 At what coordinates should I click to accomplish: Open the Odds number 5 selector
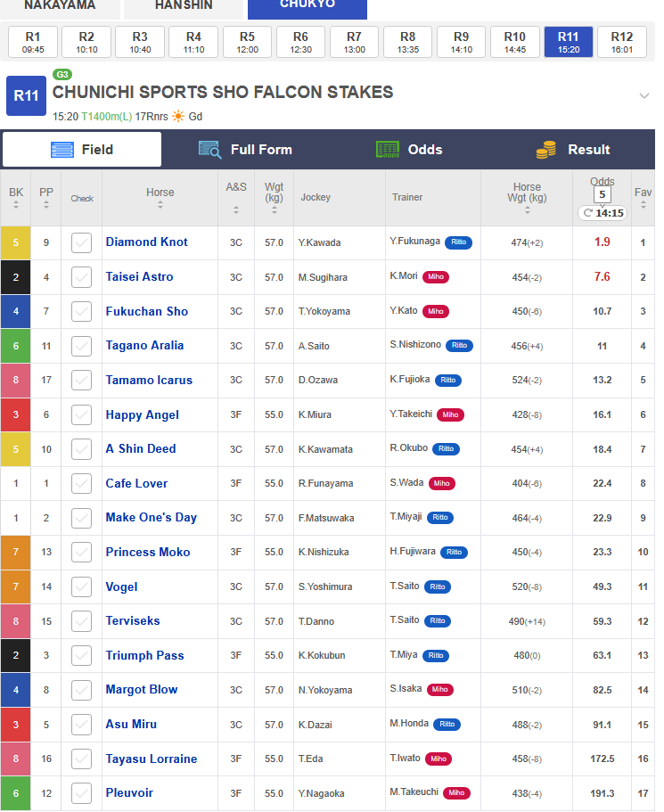(x=602, y=194)
